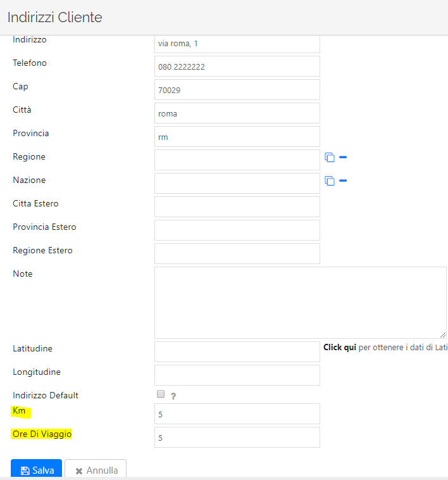Image resolution: width=448 pixels, height=480 pixels.
Task: Click the 'Note' label
Action: pyautogui.click(x=23, y=274)
